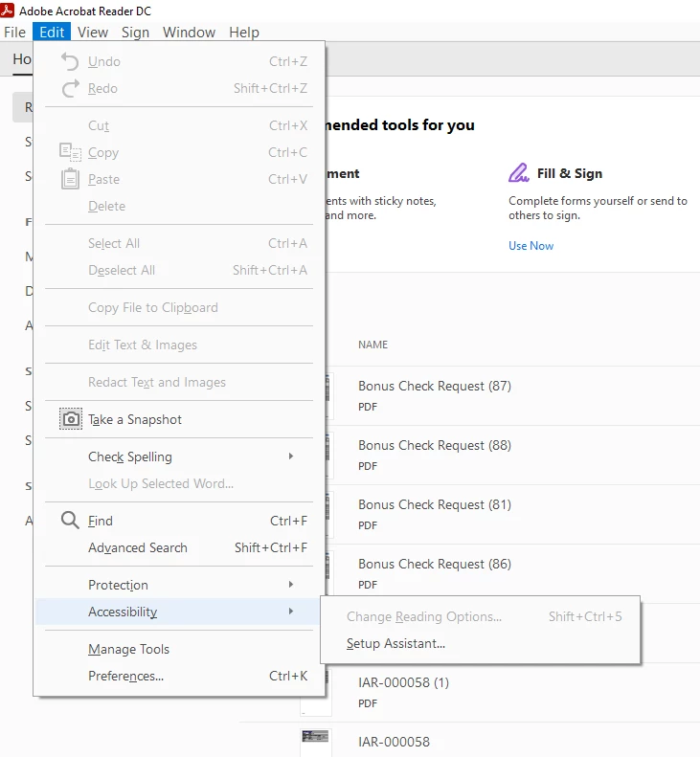Viewport: 700px width, 757px height.
Task: Choose Setup Assistant in submenu
Action: point(480,643)
